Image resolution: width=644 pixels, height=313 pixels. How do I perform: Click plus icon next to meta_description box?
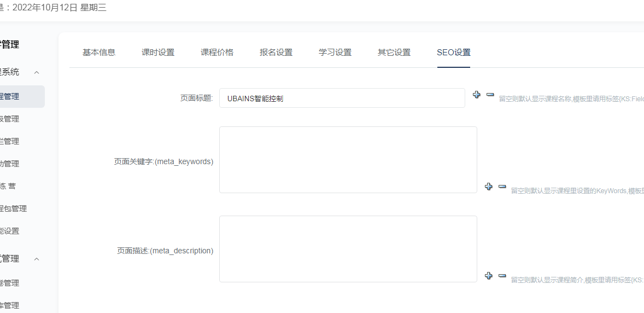489,276
